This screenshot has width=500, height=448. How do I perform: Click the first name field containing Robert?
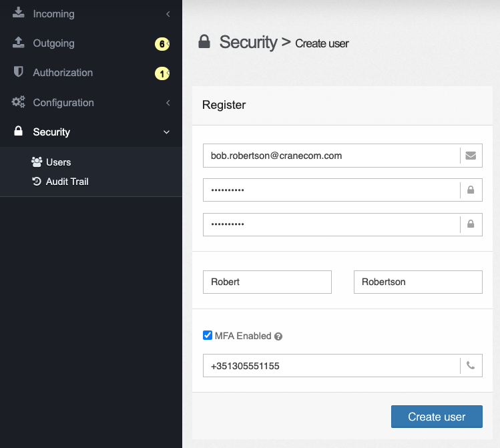pos(267,282)
